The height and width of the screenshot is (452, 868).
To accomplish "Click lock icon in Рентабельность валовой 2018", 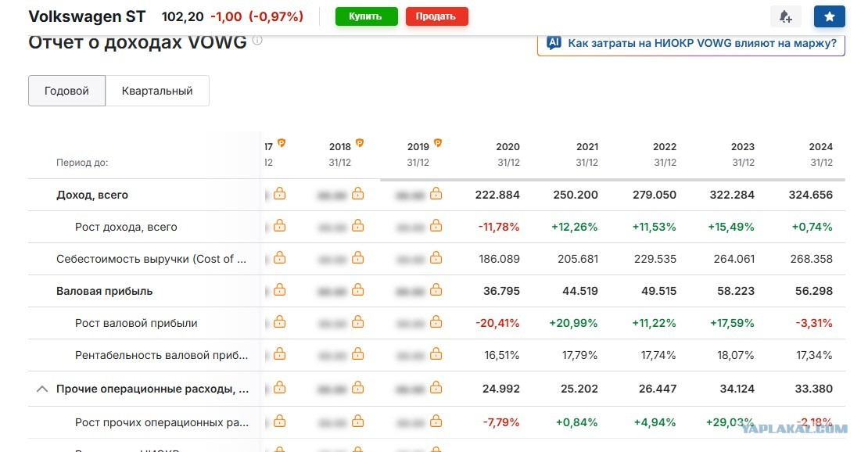I will click(358, 354).
